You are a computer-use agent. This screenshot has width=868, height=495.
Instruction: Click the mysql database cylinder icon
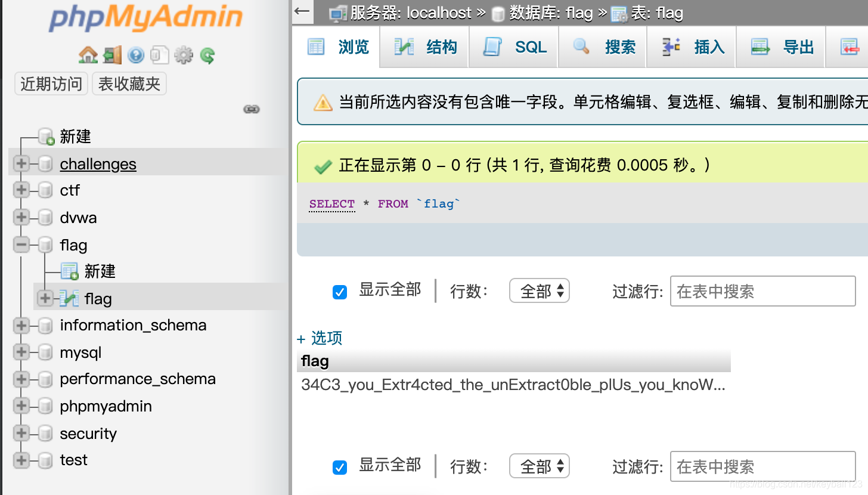[45, 352]
